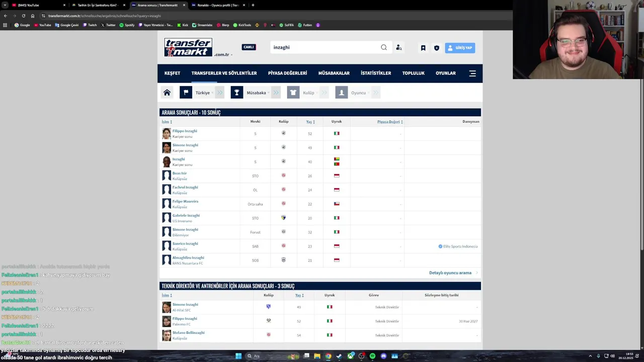The image size is (644, 362).
Task: Sort results by Piyasa Değeri
Action: (390, 122)
